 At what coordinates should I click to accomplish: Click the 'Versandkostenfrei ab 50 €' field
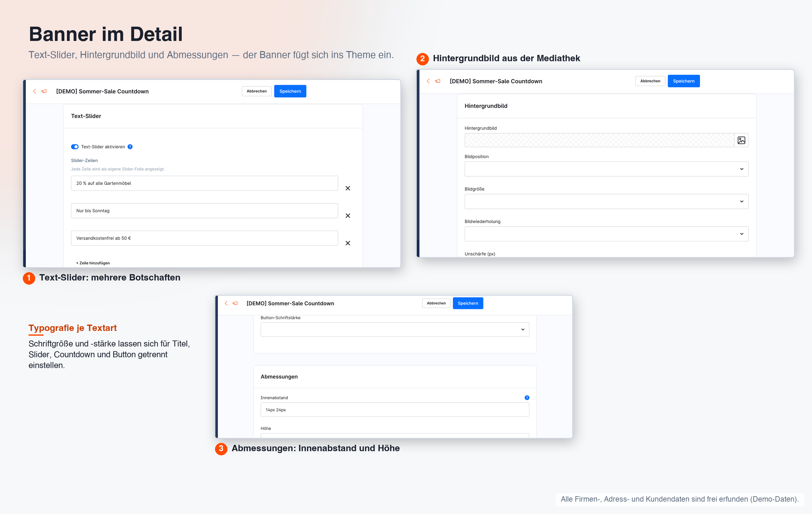point(204,238)
